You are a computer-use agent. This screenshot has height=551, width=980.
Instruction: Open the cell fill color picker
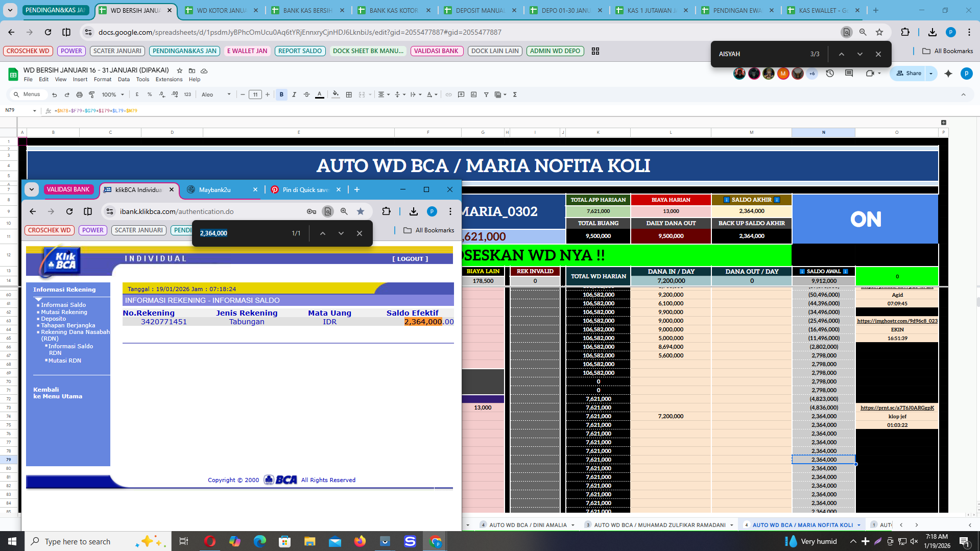tap(336, 94)
